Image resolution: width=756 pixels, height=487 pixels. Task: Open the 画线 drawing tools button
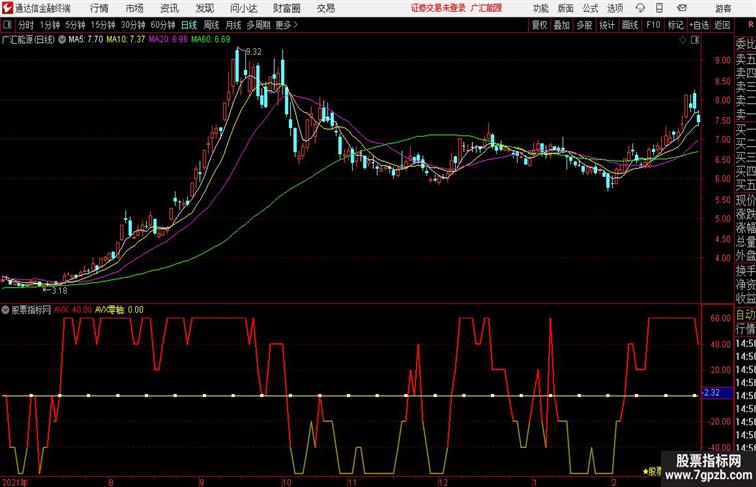tap(630, 25)
